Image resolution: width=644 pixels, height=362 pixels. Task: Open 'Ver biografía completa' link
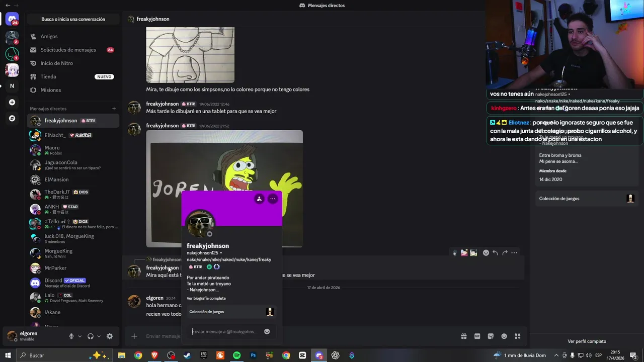coord(206,298)
